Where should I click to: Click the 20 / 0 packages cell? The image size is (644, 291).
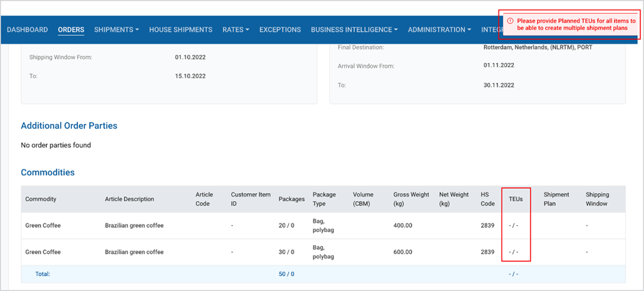coord(286,226)
